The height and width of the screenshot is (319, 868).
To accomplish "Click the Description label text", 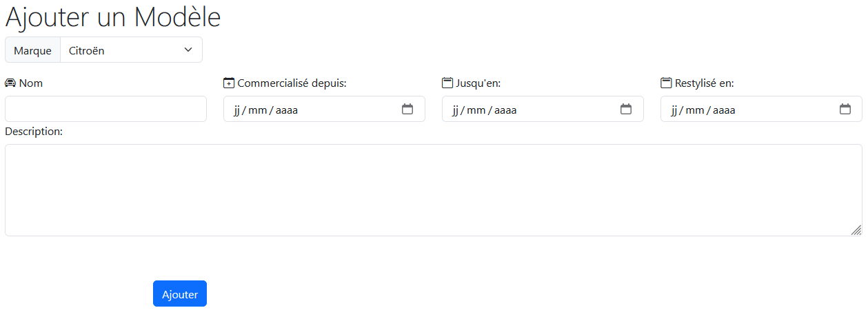I will (34, 131).
